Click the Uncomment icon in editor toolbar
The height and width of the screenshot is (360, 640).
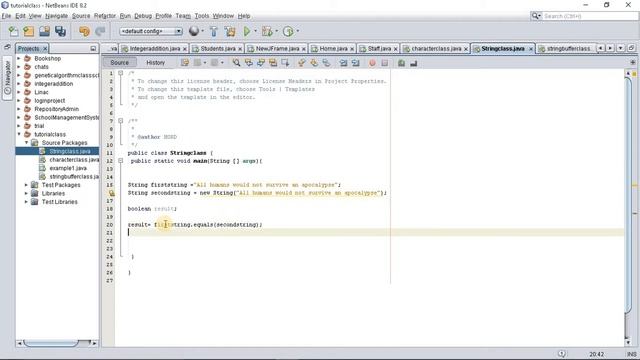[x=413, y=63]
